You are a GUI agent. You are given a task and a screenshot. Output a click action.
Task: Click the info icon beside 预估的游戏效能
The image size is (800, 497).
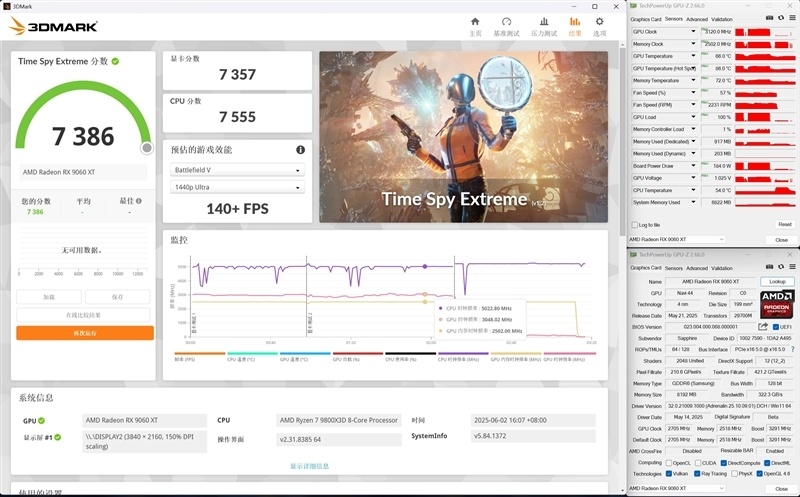coord(301,150)
